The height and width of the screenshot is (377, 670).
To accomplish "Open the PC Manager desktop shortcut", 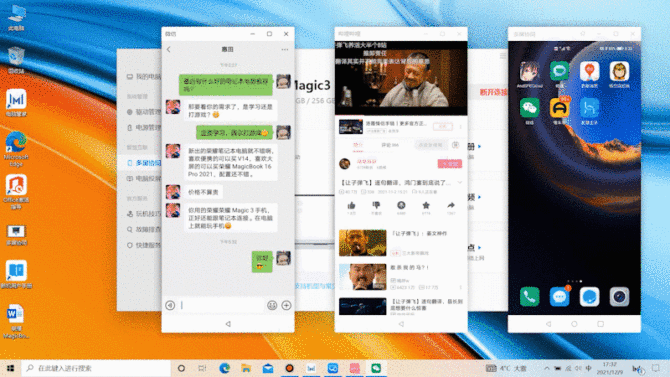I will 16,103.
